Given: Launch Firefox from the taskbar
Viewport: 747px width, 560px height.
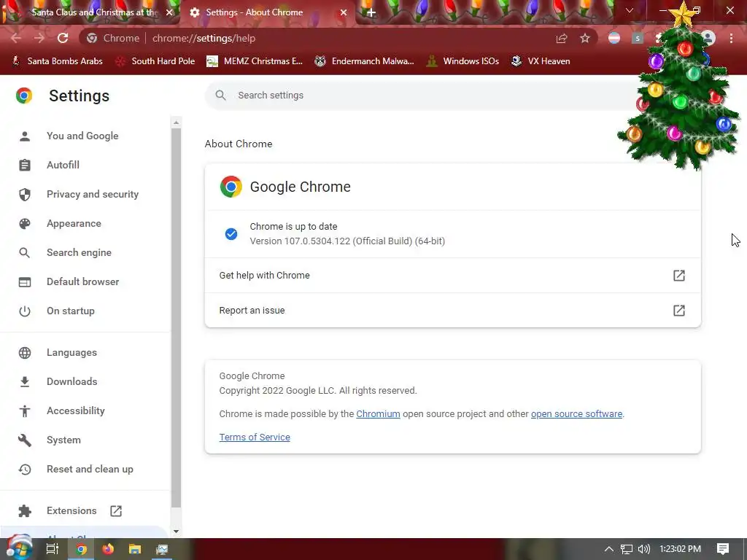Looking at the screenshot, I should tap(108, 549).
